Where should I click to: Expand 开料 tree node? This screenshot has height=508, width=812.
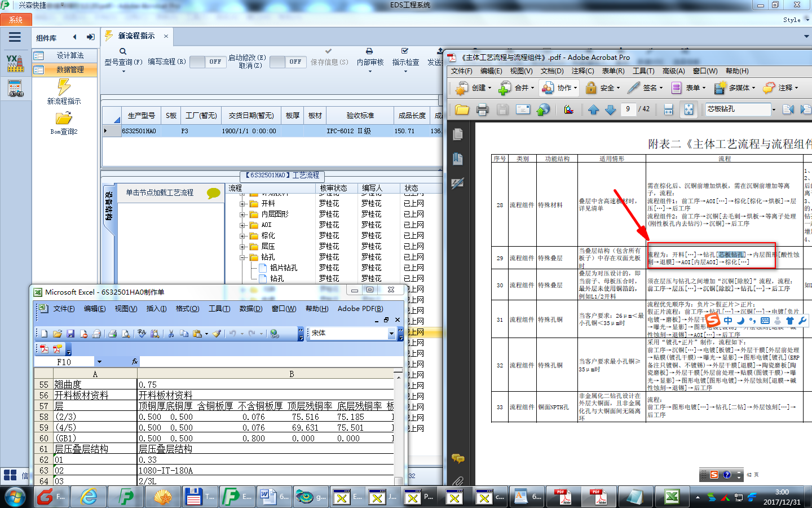pyautogui.click(x=242, y=204)
